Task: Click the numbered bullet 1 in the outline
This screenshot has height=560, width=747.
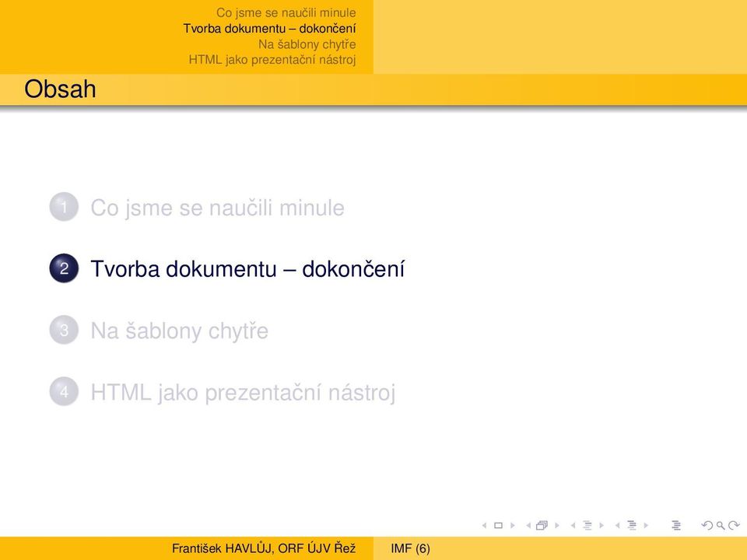Action: click(64, 207)
